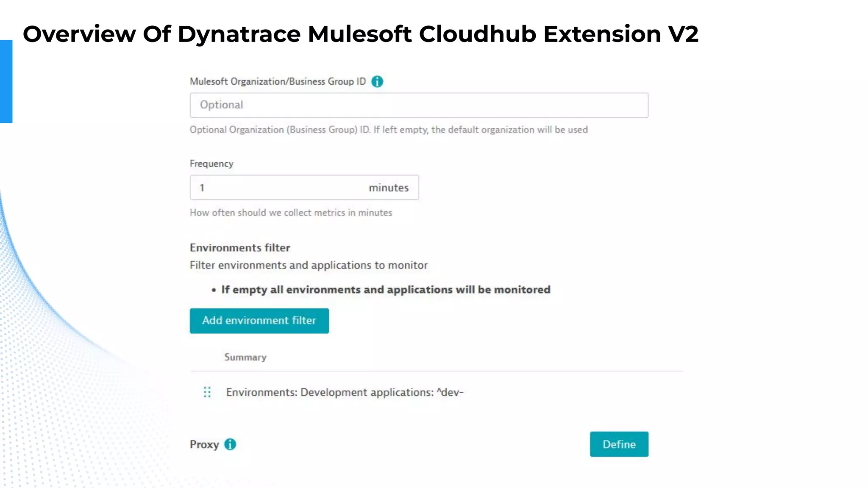Click the blue accent bar at left edge
Screen dimensions: 868x488
[6, 81]
